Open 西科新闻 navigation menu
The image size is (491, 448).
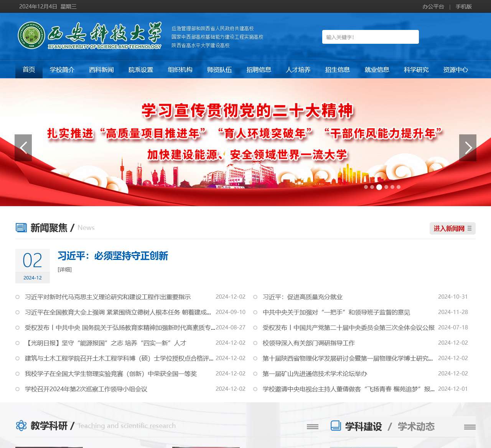(101, 69)
